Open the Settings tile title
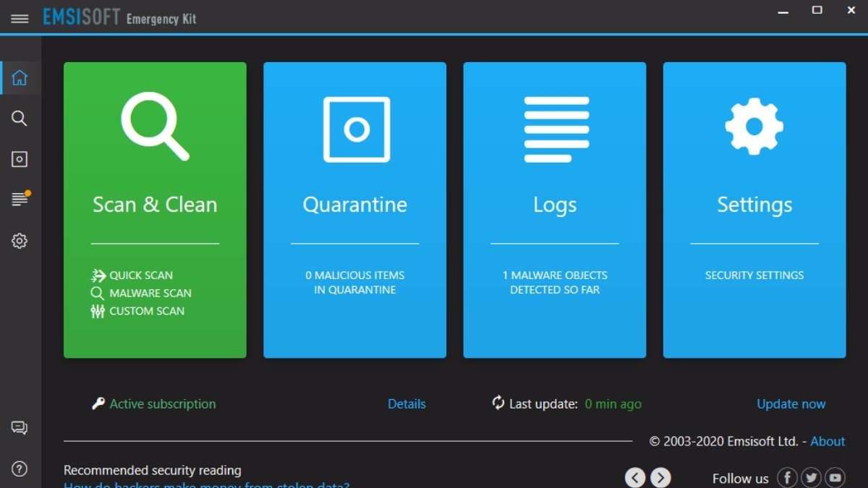Viewport: 868px width, 488px height. pyautogui.click(x=754, y=205)
